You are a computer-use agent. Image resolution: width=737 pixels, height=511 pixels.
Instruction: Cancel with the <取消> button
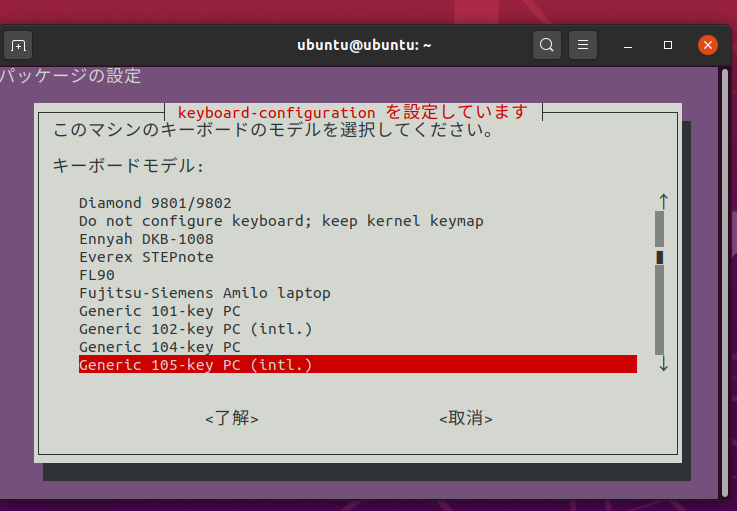pyautogui.click(x=466, y=418)
